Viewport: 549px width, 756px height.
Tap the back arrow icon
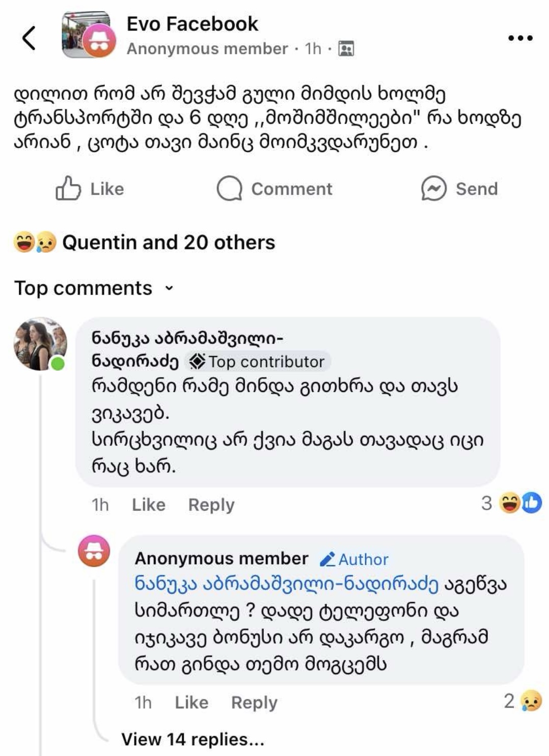pos(30,38)
